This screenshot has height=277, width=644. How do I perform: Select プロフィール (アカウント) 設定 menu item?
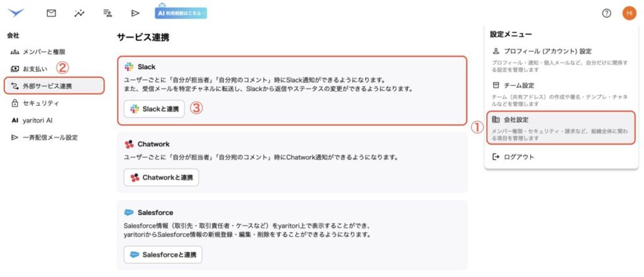pyautogui.click(x=547, y=51)
